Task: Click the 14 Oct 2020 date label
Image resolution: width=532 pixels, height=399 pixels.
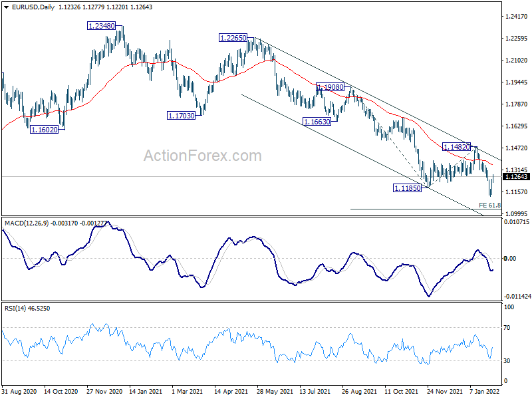Action: tap(61, 391)
